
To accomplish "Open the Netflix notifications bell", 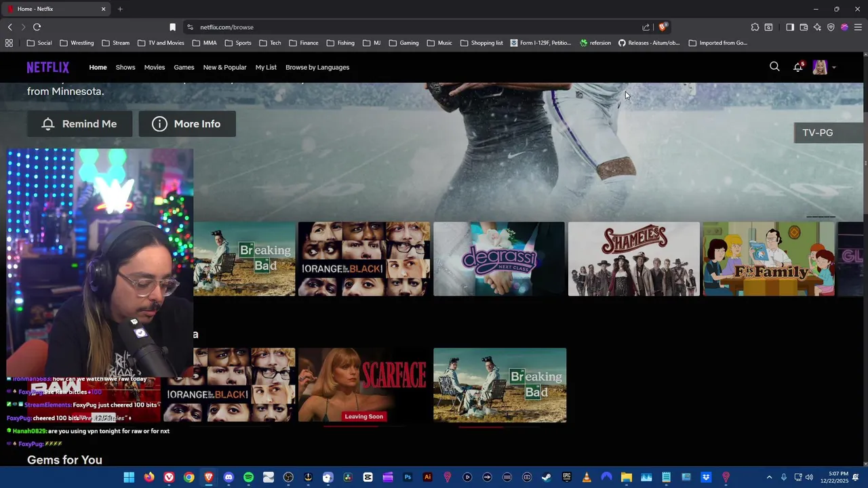I will tap(798, 67).
